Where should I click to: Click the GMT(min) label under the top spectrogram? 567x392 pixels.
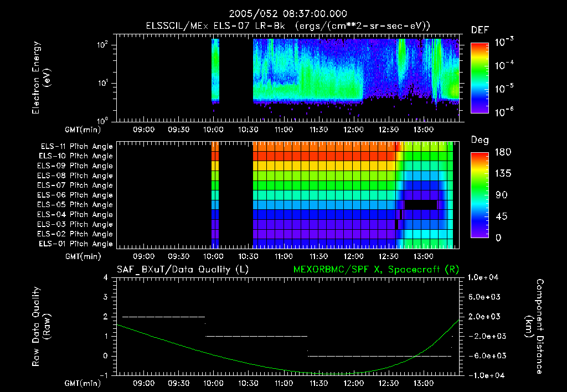point(83,130)
